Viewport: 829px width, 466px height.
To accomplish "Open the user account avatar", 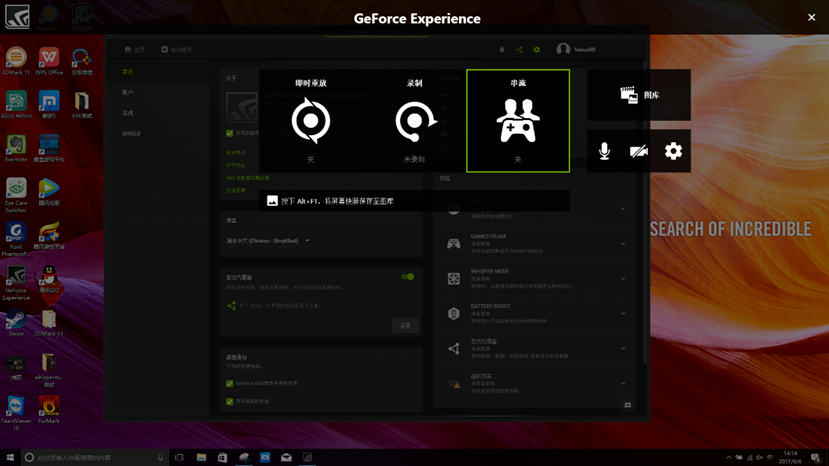I will pyautogui.click(x=563, y=49).
